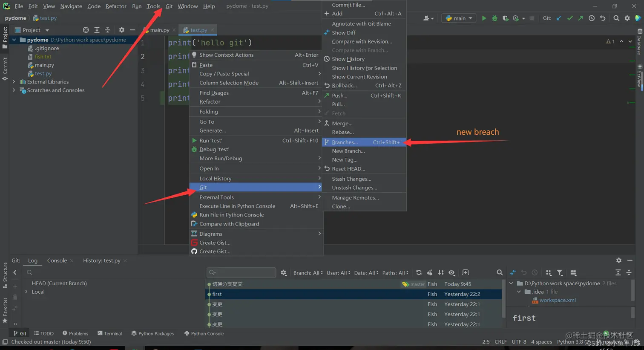Viewport: 644px width, 350px height.
Task: Open the Terminal tool window button
Action: 109,333
